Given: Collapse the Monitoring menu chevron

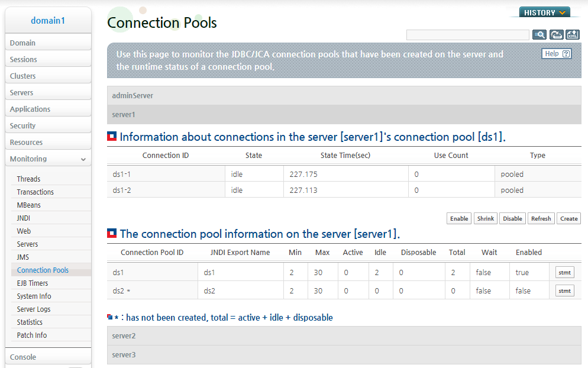Looking at the screenshot, I should tap(83, 159).
